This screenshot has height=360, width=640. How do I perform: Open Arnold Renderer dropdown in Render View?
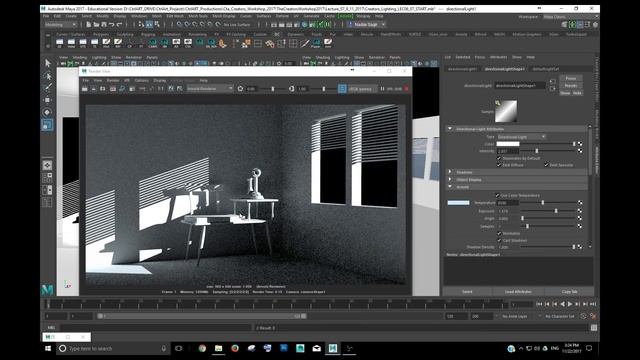pos(210,89)
